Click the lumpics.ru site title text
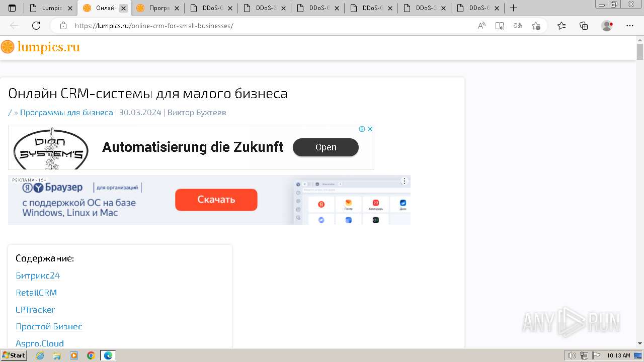The width and height of the screenshot is (644, 362). [x=48, y=47]
